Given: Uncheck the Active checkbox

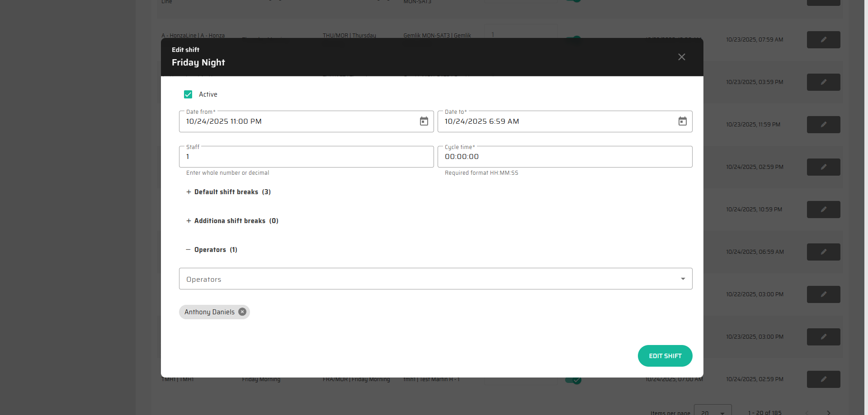Looking at the screenshot, I should coord(188,94).
